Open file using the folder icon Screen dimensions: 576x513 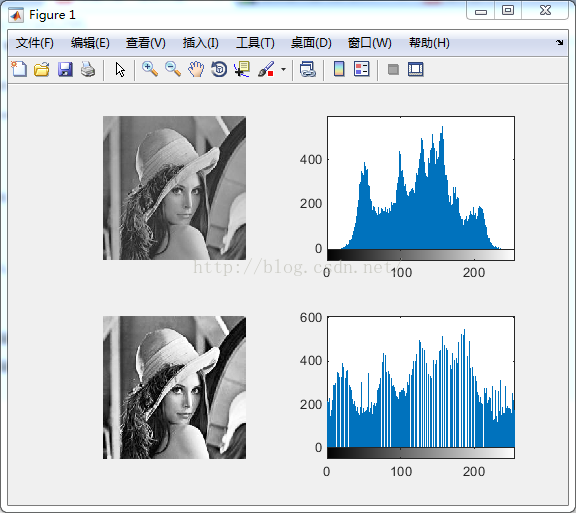[42, 69]
